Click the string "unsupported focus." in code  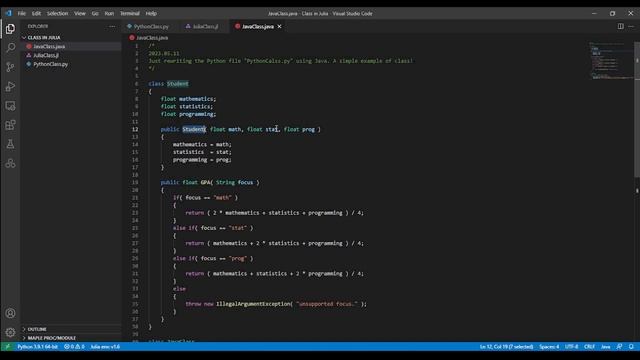click(x=327, y=304)
